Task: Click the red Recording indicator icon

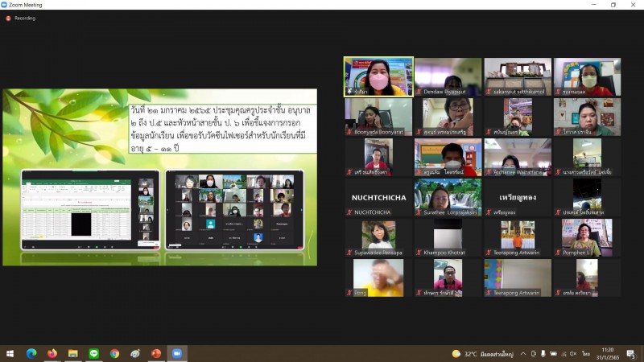Action: click(x=8, y=19)
